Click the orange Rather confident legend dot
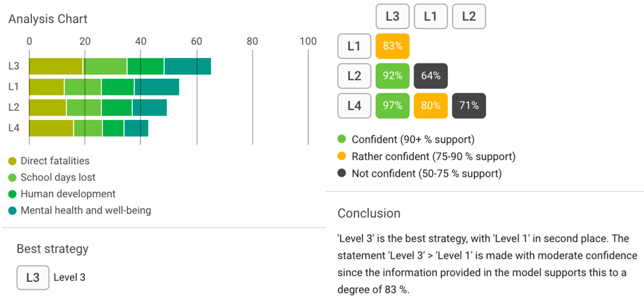 point(341,156)
